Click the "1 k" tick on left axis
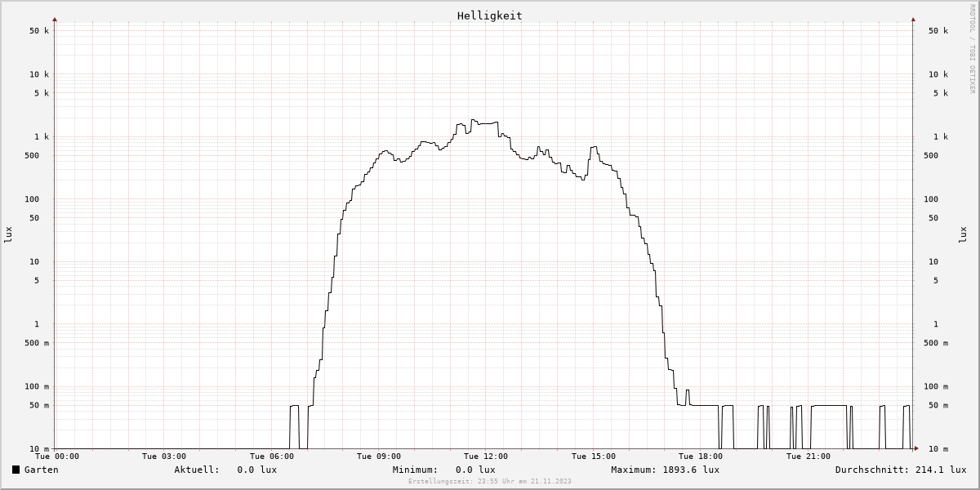Screen dimensions: 980x490 42,137
